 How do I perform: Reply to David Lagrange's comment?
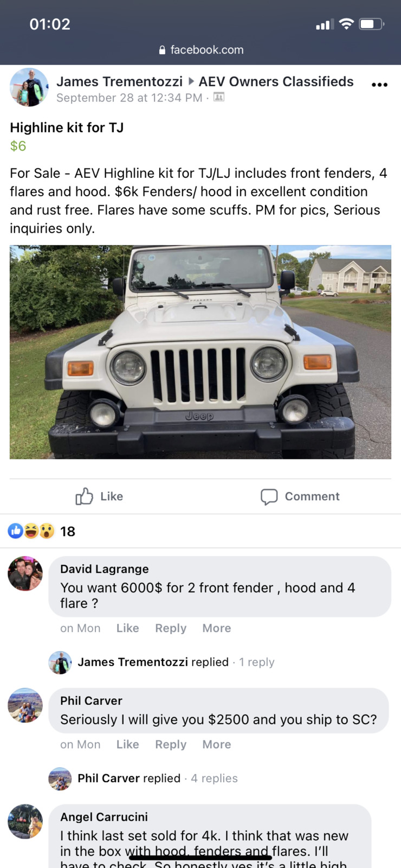pyautogui.click(x=171, y=628)
